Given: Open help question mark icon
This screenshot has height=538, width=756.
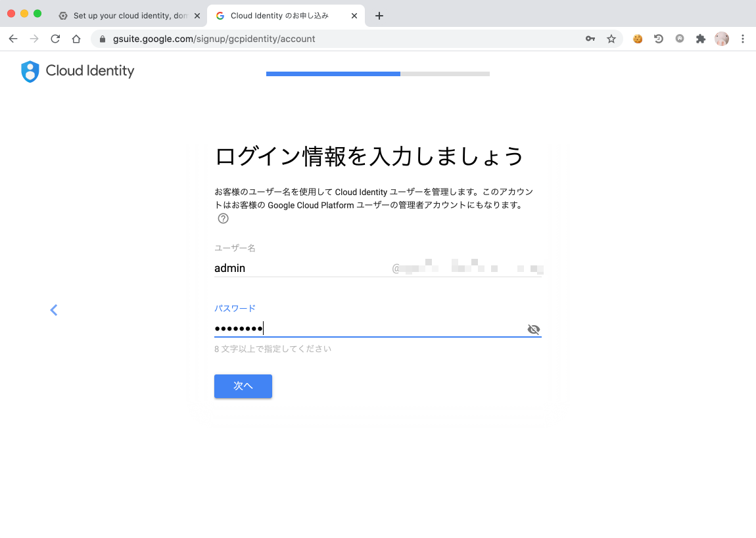Looking at the screenshot, I should 223,219.
